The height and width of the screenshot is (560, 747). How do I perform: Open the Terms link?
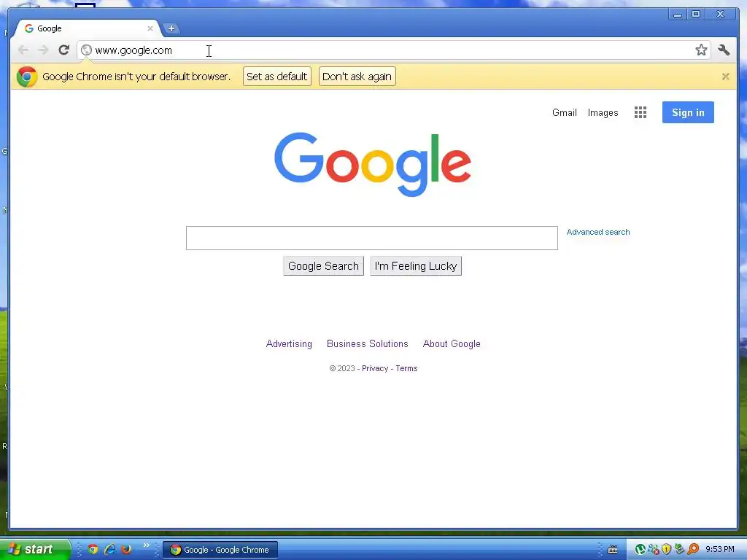pyautogui.click(x=406, y=368)
